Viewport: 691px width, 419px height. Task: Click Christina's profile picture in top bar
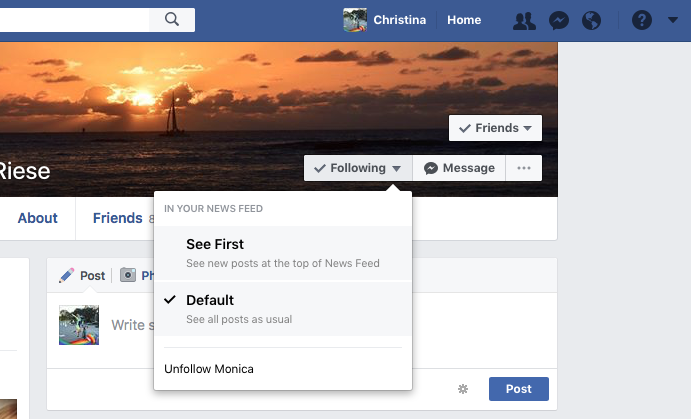coord(355,20)
